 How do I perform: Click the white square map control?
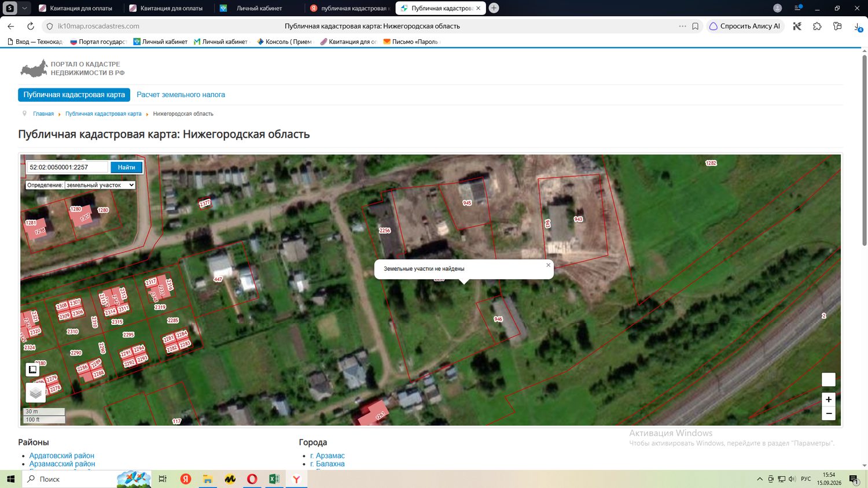click(x=829, y=379)
